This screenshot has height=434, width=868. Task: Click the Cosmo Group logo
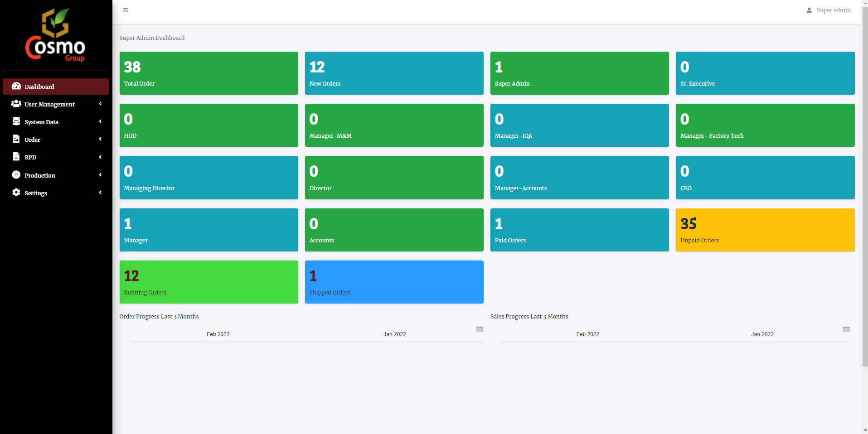[55, 35]
